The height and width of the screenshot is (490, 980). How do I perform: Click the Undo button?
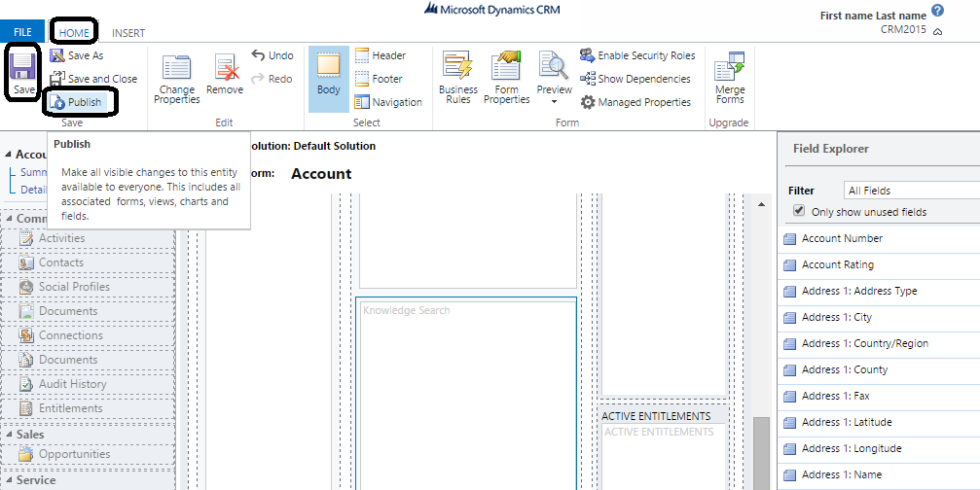(272, 55)
